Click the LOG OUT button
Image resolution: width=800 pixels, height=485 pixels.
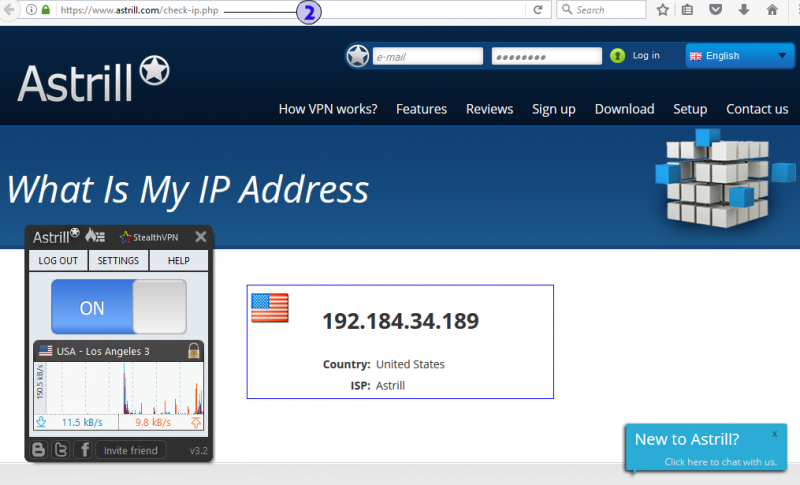click(x=58, y=261)
